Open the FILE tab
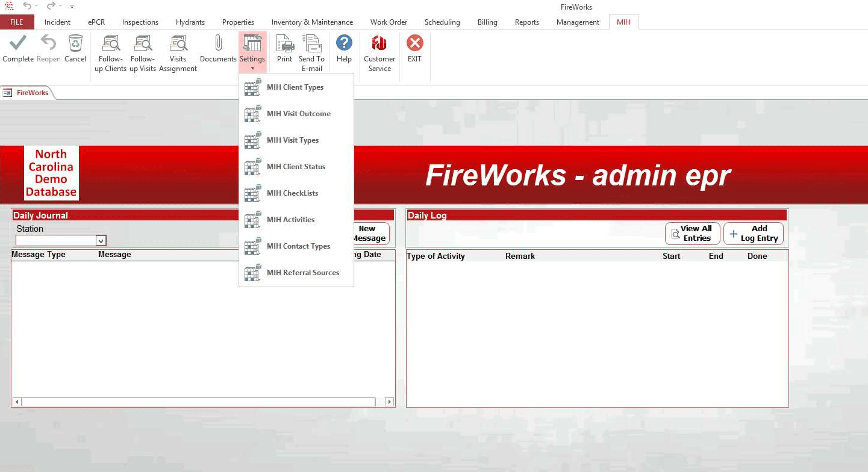 tap(17, 22)
